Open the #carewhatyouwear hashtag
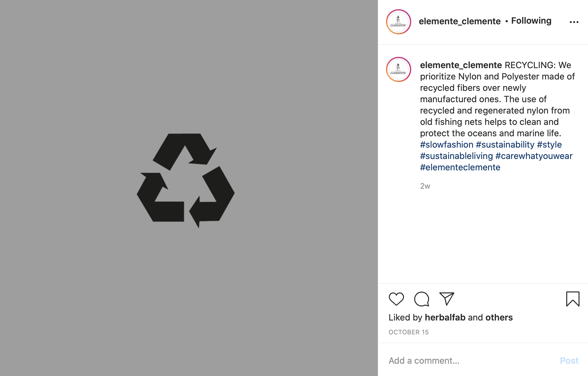The image size is (588, 376). (534, 156)
